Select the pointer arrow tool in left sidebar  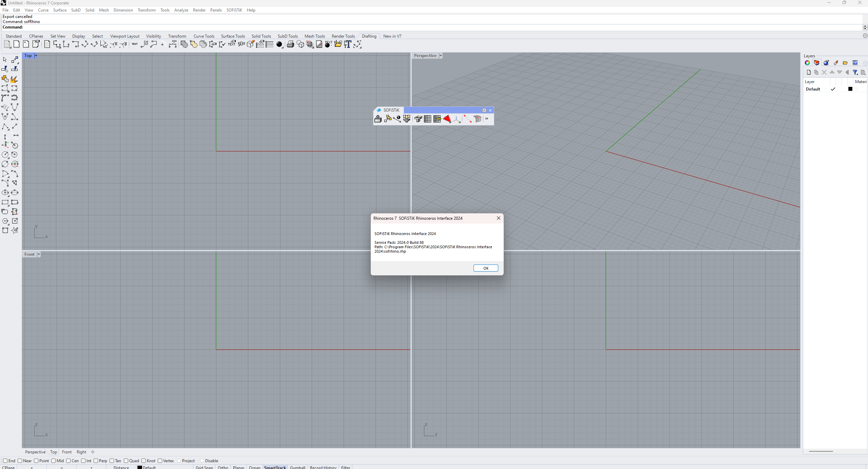(5, 60)
